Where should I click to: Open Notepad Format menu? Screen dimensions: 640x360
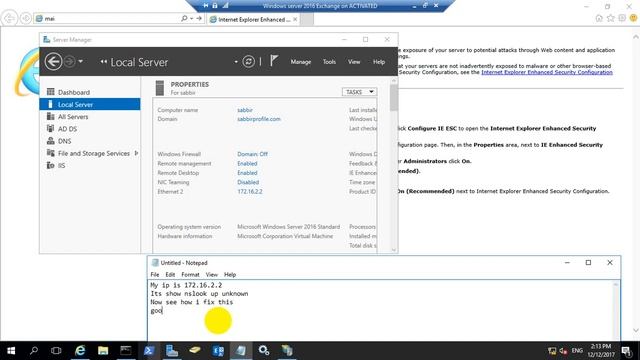(190, 275)
